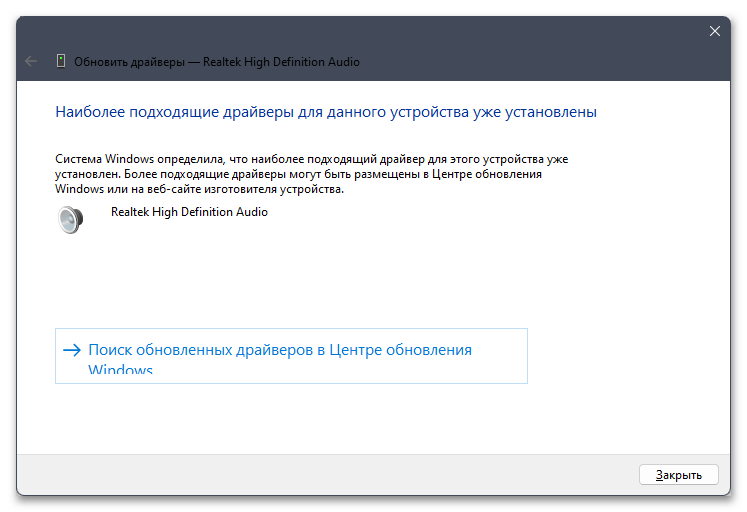This screenshot has width=747, height=512.
Task: Click the title text Обновить драйверы
Action: click(129, 62)
